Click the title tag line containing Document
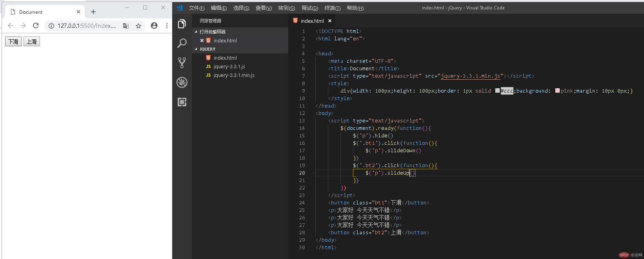Image resolution: width=644 pixels, height=259 pixels. pyautogui.click(x=364, y=69)
